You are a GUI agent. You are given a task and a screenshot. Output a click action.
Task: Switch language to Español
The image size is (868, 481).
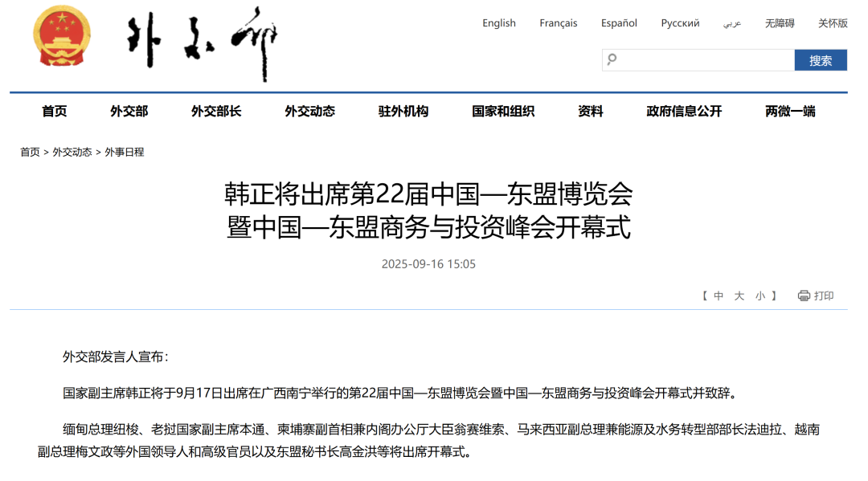point(619,23)
